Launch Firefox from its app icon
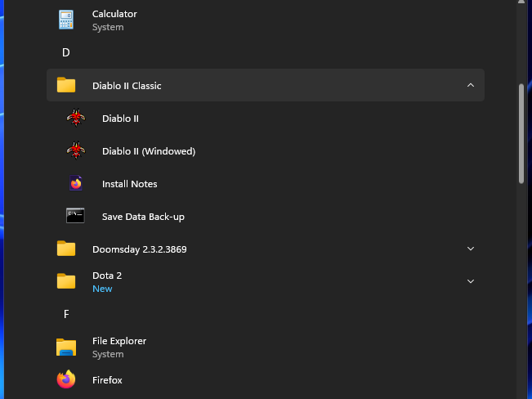Viewport: 532px width, 399px height. tap(66, 379)
